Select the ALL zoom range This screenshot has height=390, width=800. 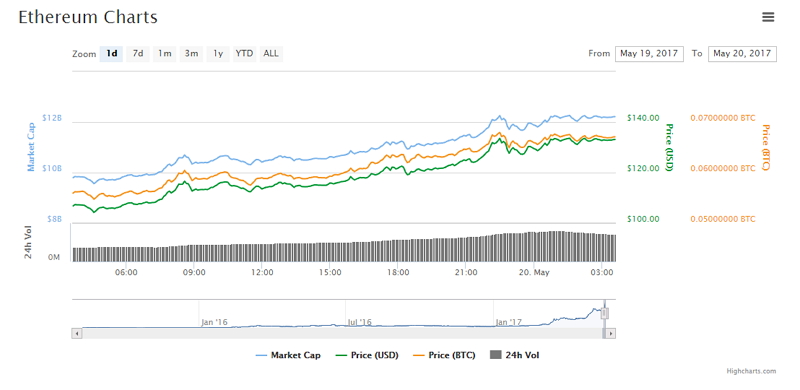click(x=271, y=54)
